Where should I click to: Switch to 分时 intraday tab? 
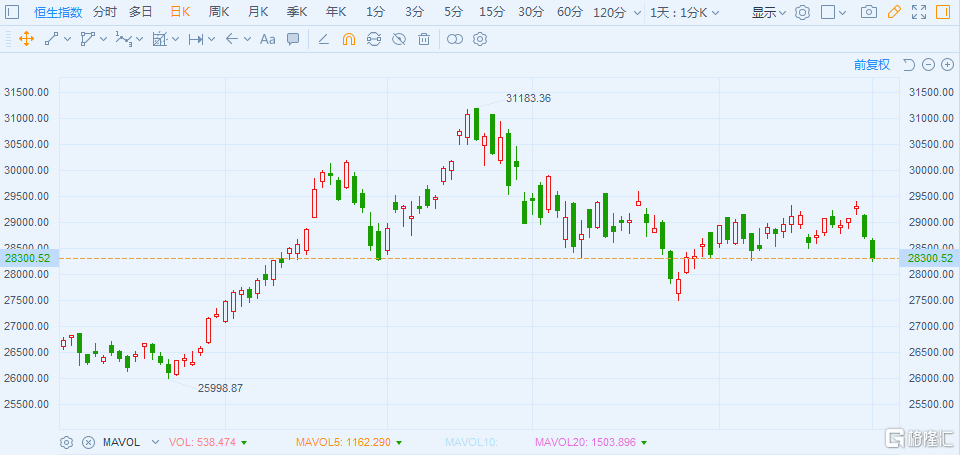(103, 12)
